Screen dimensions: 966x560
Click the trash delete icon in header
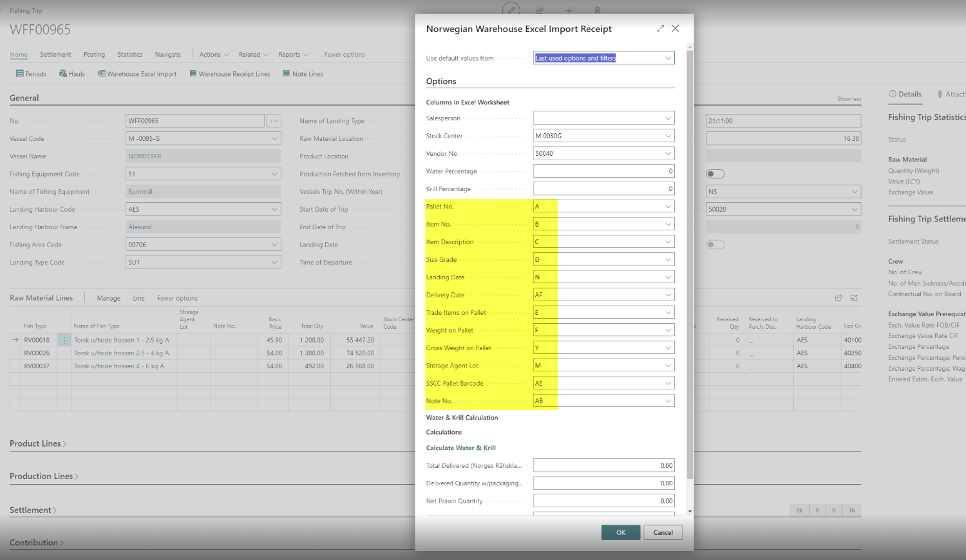tap(598, 10)
